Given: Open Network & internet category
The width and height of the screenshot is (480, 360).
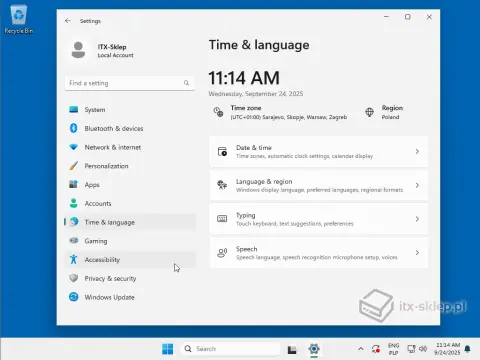Looking at the screenshot, I should click(x=130, y=147).
